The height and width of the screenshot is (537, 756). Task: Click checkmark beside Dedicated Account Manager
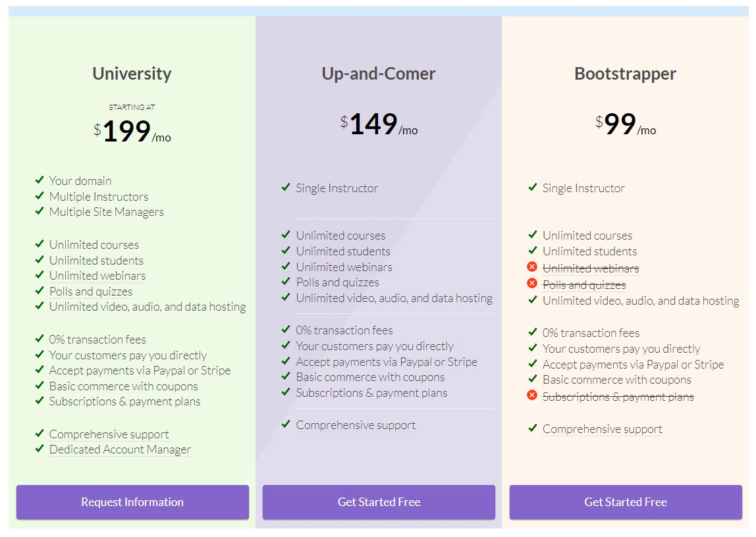click(40, 448)
